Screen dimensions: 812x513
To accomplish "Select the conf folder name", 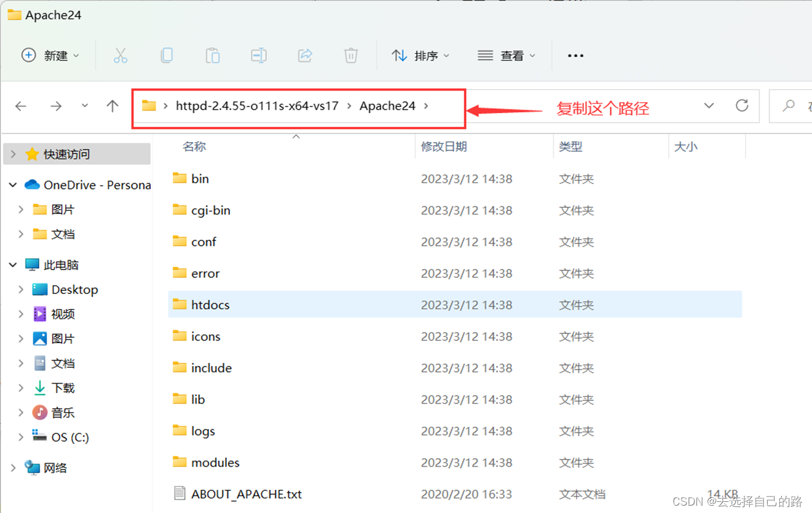I will [203, 242].
